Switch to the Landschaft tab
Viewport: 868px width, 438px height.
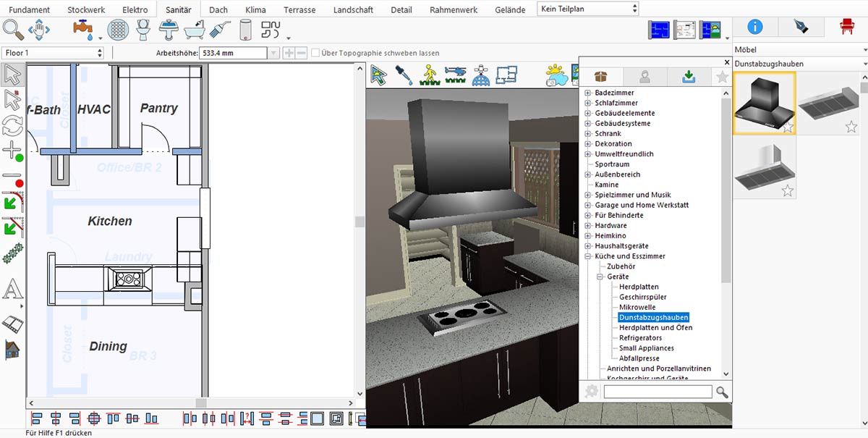(x=354, y=9)
